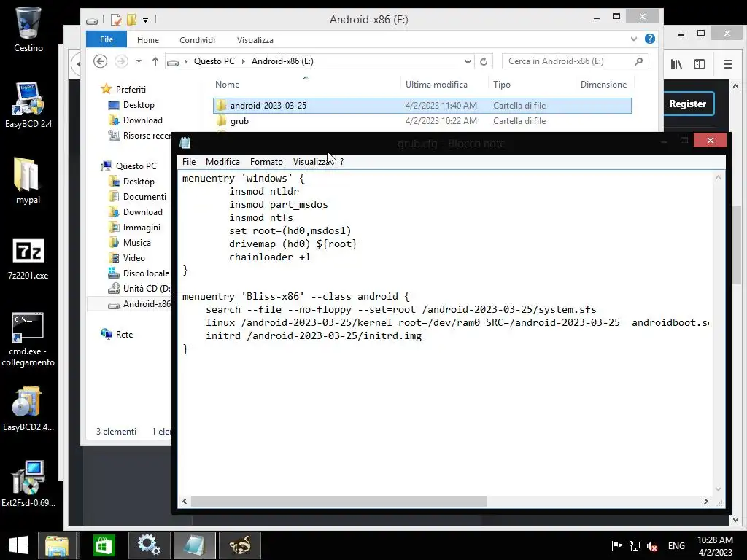The width and height of the screenshot is (747, 560).
Task: Expand the Questo PC breadcrumb arrow
Action: pos(243,61)
